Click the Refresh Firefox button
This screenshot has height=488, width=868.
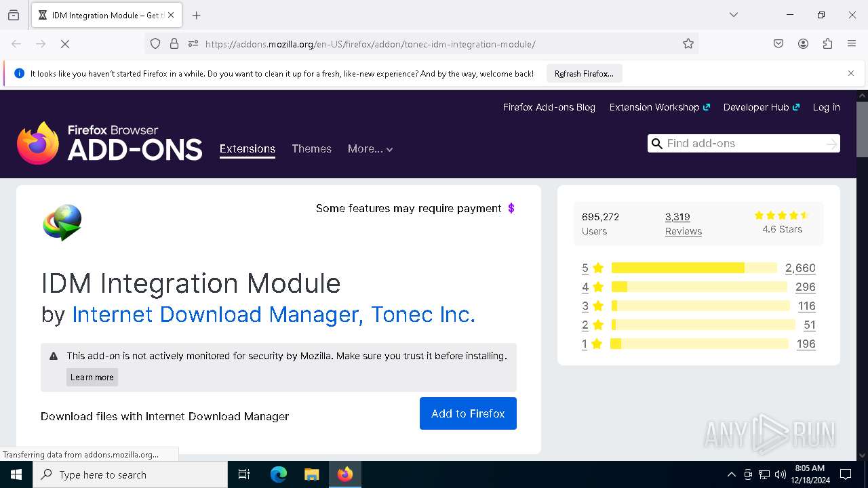coord(584,74)
